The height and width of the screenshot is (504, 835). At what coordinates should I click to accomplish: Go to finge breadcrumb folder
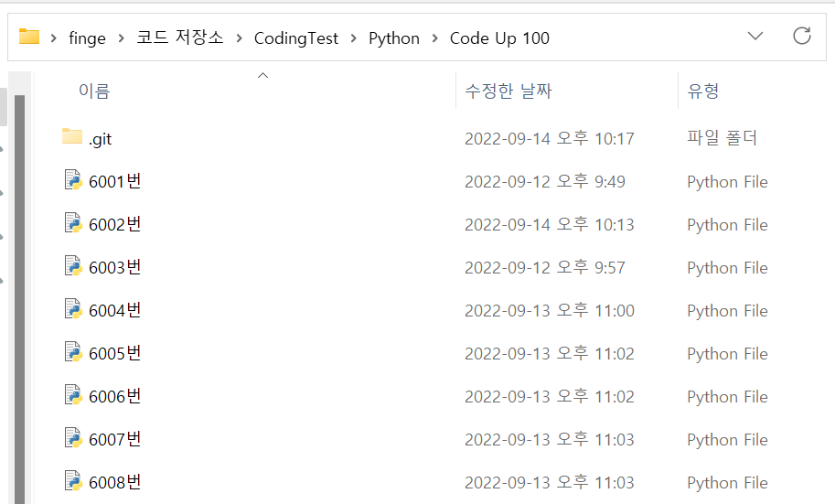point(87,38)
